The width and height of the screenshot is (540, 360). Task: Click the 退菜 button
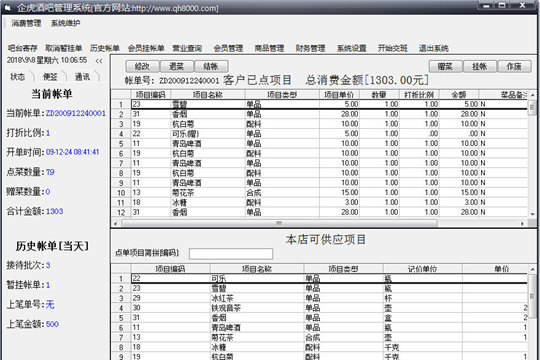(x=177, y=66)
